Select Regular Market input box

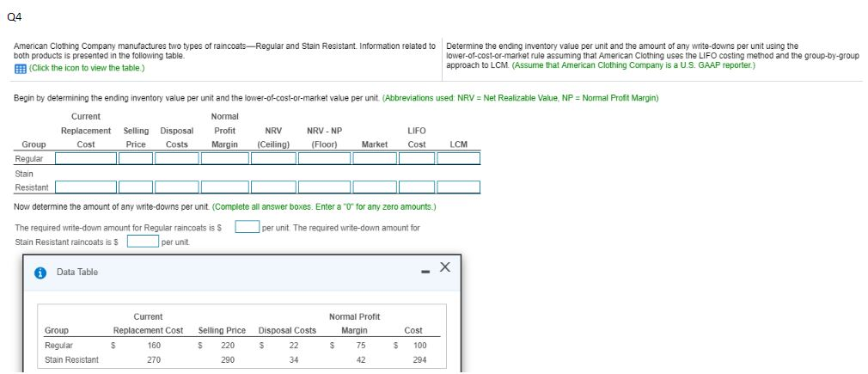click(x=375, y=158)
